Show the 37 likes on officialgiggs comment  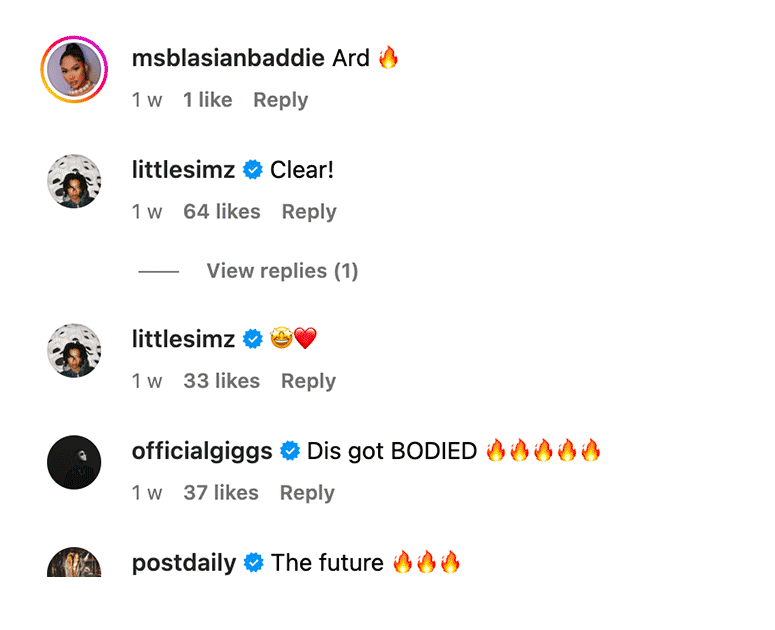click(221, 493)
